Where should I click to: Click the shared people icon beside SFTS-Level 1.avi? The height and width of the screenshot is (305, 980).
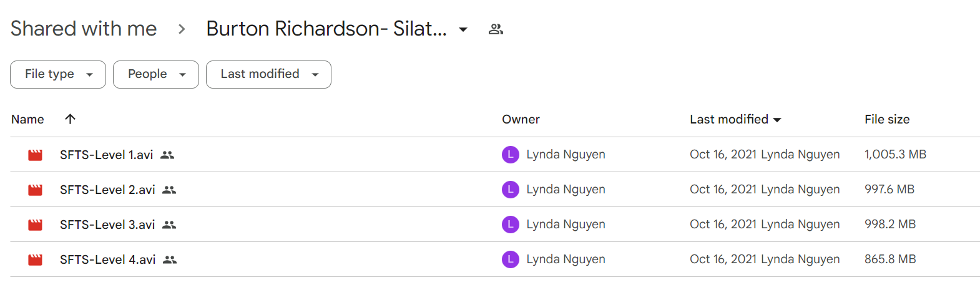[167, 155]
